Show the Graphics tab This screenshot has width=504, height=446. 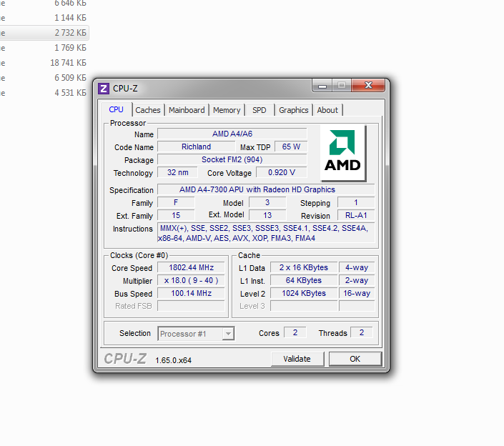click(x=293, y=110)
